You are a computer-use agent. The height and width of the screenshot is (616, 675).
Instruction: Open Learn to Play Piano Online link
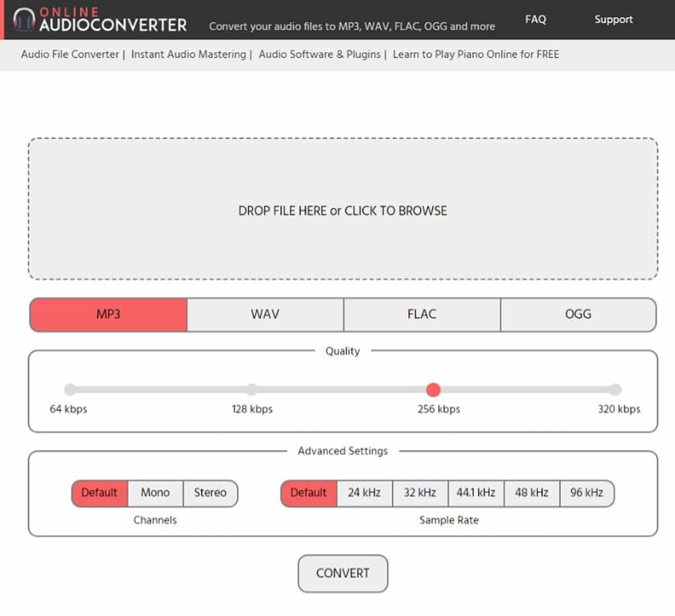pyautogui.click(x=475, y=54)
